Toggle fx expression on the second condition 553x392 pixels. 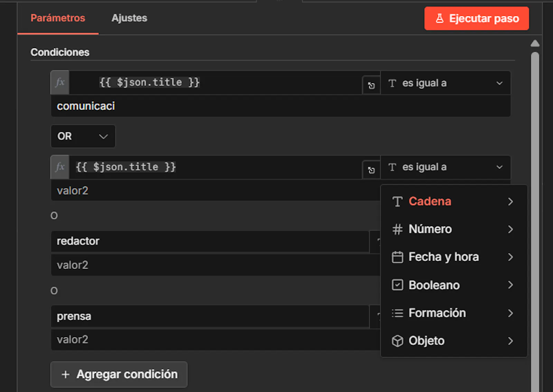click(x=60, y=167)
